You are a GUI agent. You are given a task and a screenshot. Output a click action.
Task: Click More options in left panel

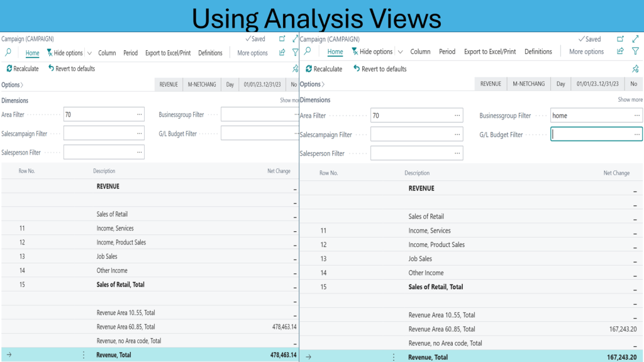(x=252, y=53)
